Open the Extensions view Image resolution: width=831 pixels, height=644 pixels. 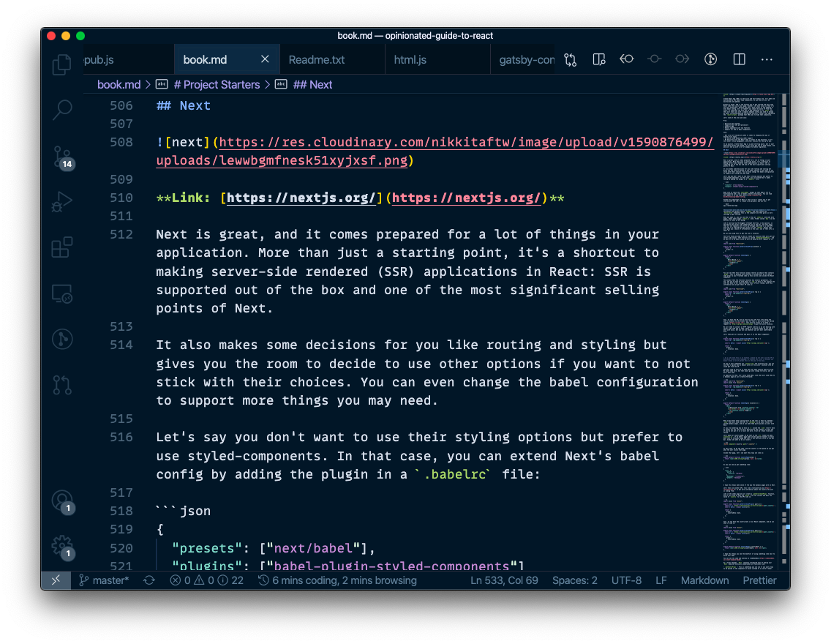point(62,247)
